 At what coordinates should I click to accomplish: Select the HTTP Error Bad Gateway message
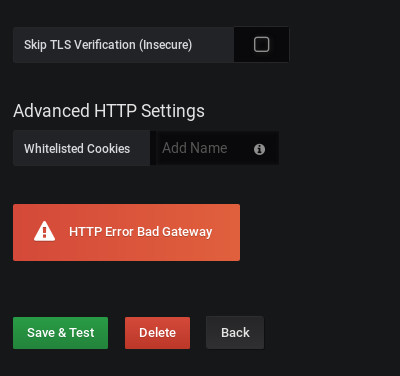click(x=140, y=232)
